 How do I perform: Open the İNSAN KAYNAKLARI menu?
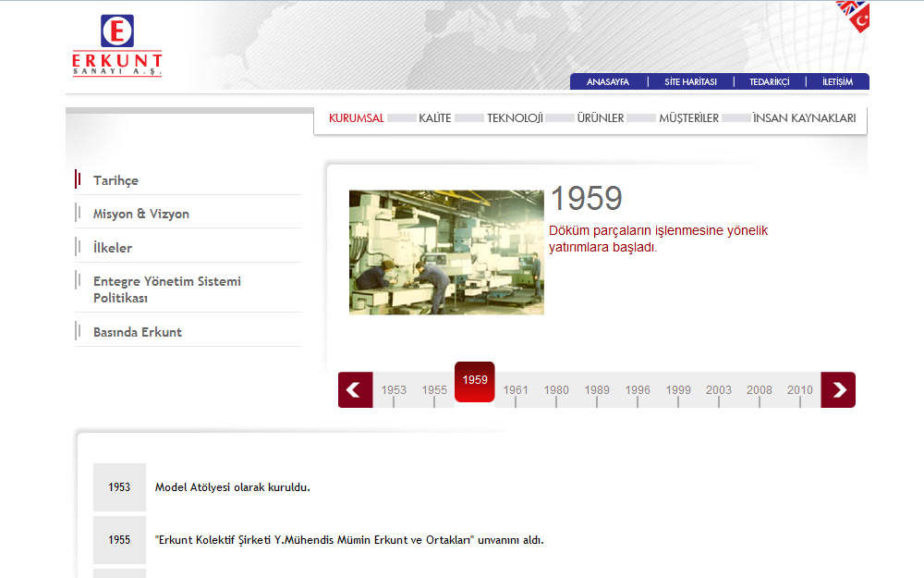(805, 118)
